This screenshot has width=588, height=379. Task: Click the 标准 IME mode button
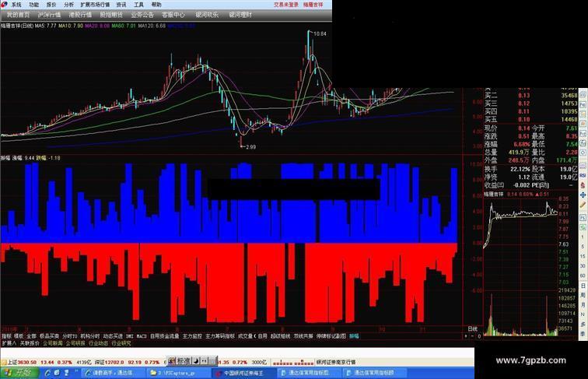pos(184,361)
